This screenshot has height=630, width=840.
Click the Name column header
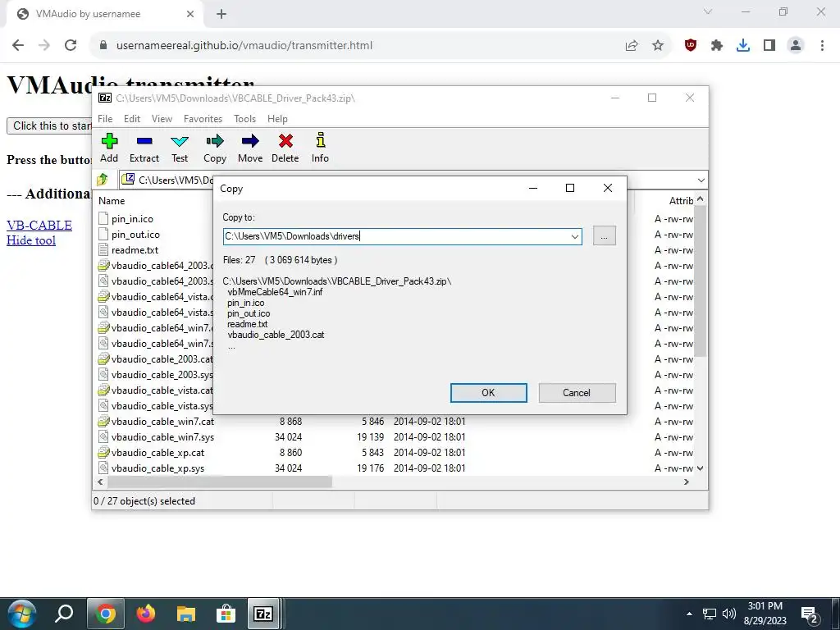click(x=112, y=201)
